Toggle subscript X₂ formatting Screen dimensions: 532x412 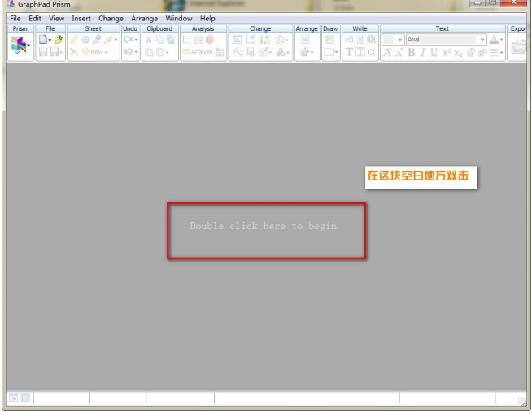[458, 53]
